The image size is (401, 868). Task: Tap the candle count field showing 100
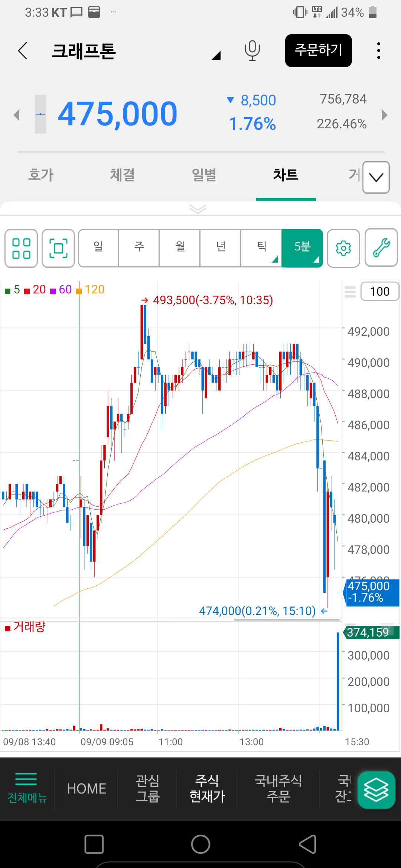379,292
